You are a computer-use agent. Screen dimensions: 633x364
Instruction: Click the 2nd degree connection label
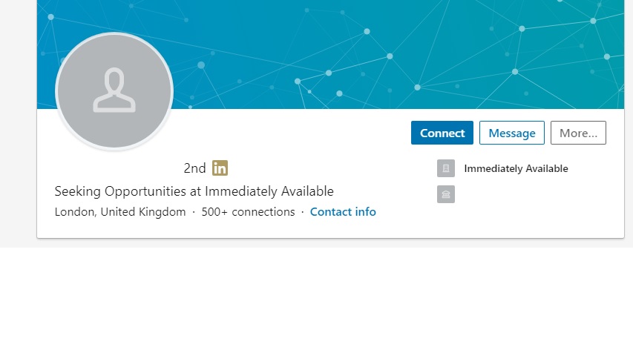tap(194, 168)
